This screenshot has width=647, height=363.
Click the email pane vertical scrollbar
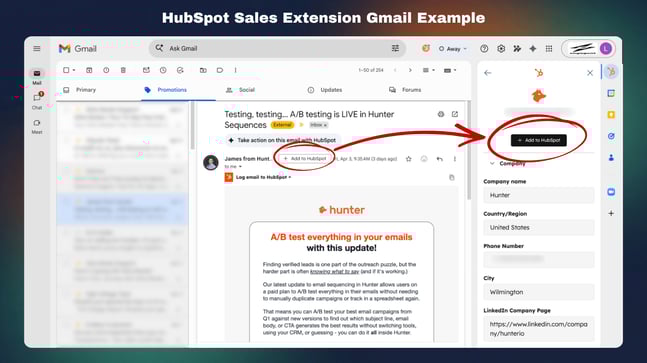click(469, 151)
